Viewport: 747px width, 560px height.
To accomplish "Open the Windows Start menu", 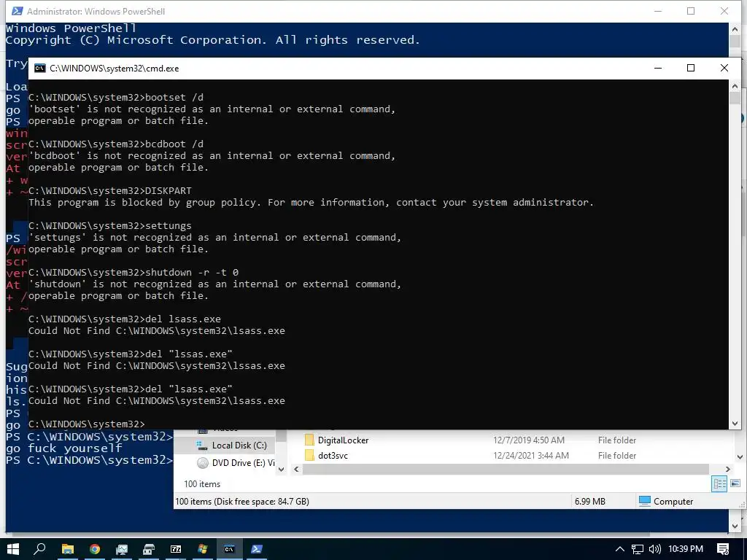I will pyautogui.click(x=13, y=549).
